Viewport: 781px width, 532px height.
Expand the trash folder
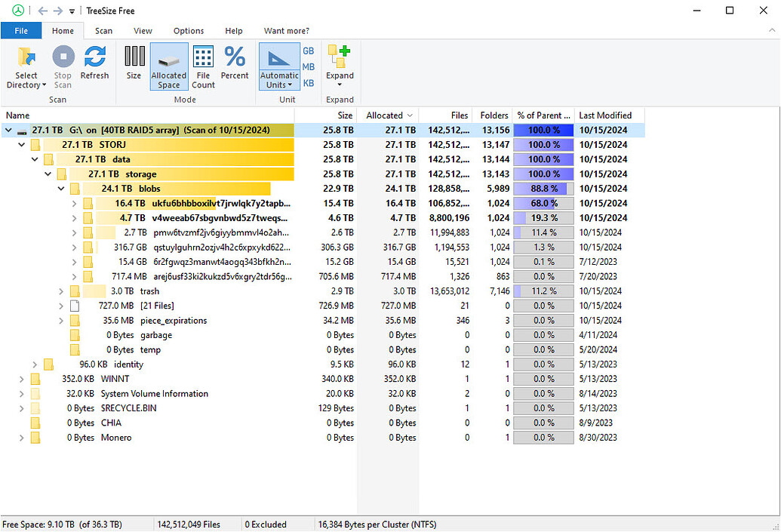tap(61, 291)
